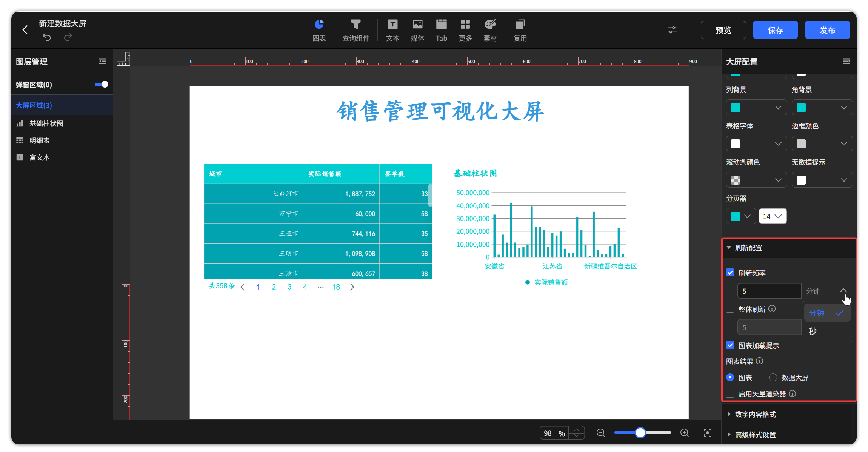This screenshot has height=452, width=868.
Task: Collapse the 图层管理 panel menu icon
Action: coord(103,61)
